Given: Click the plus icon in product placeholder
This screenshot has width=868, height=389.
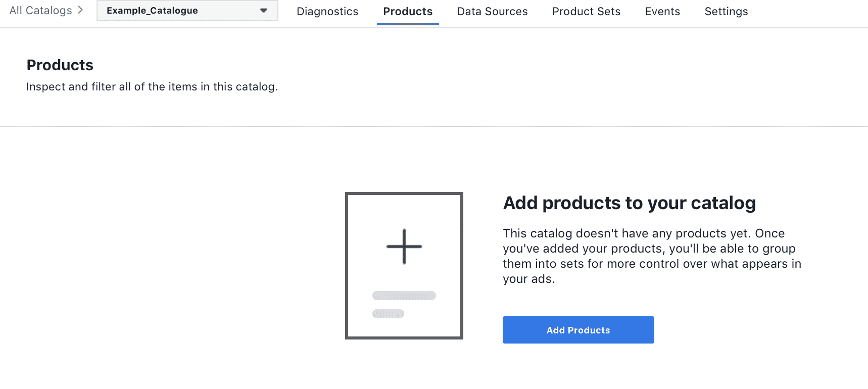Looking at the screenshot, I should (404, 247).
